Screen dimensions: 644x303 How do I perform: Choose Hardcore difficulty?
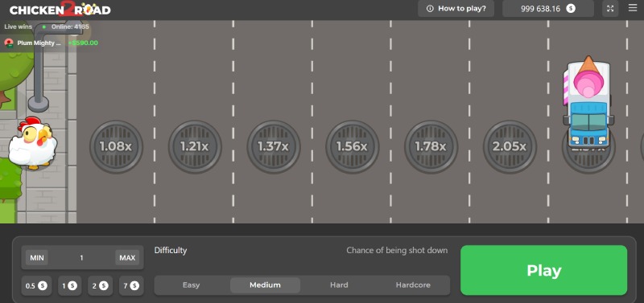point(413,285)
